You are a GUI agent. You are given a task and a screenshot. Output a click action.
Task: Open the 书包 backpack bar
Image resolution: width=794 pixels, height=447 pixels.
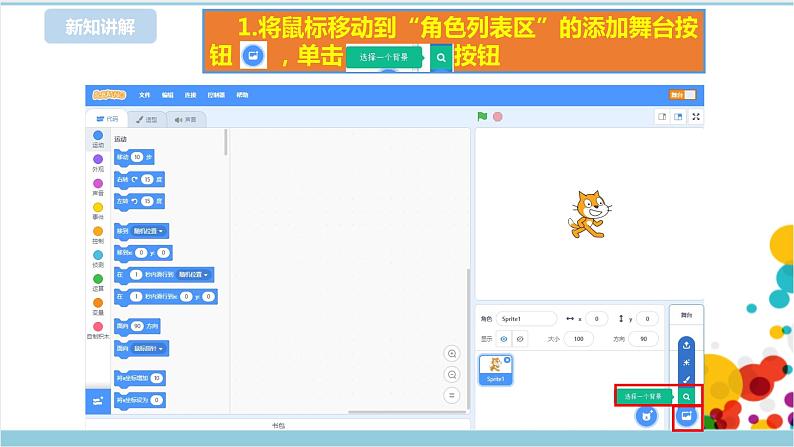pyautogui.click(x=278, y=425)
